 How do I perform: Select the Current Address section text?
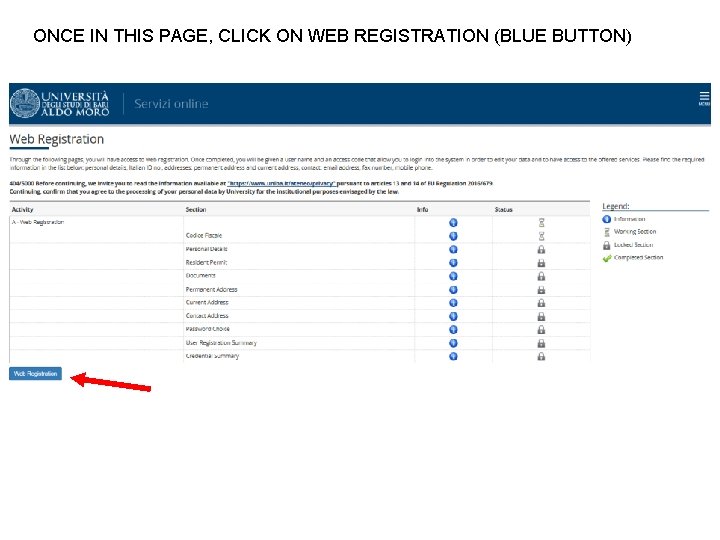click(207, 303)
